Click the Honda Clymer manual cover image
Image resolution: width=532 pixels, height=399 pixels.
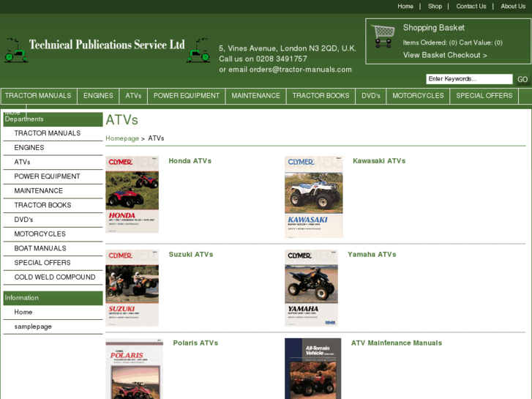coord(132,195)
